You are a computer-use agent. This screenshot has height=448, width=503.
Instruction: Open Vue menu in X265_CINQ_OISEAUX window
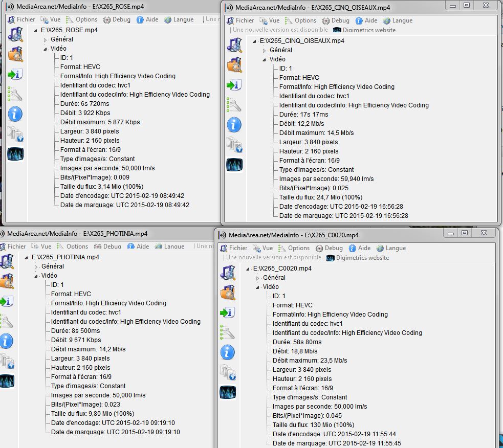[x=270, y=20]
